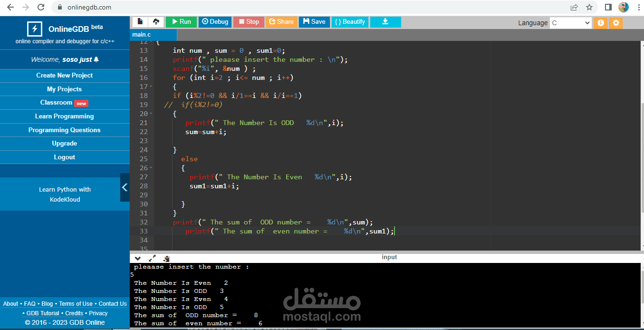This screenshot has width=644, height=330.
Task: Save the project
Action: [314, 22]
